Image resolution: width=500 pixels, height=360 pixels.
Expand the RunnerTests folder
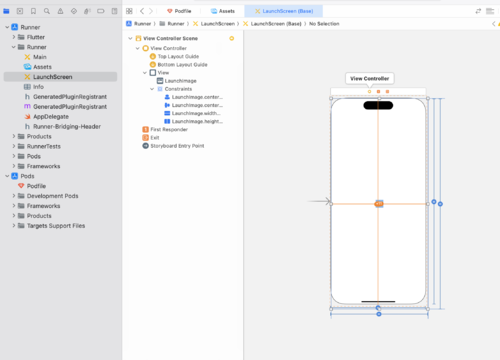click(x=14, y=146)
